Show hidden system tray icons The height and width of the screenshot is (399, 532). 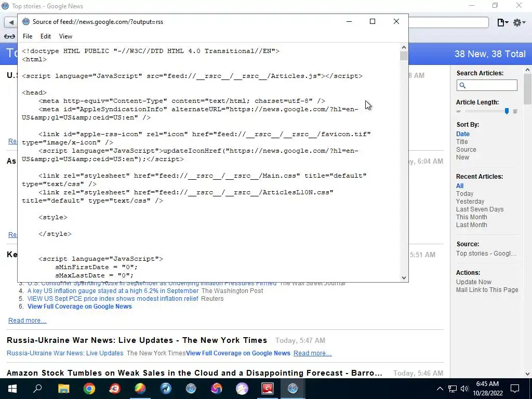click(440, 389)
